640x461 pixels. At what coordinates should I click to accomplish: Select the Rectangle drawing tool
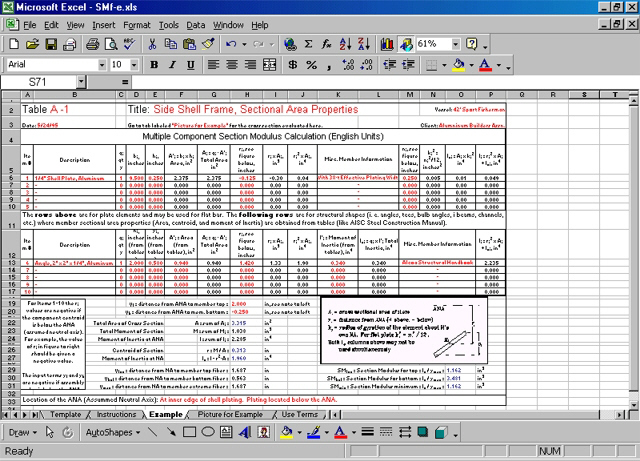pyautogui.click(x=189, y=432)
